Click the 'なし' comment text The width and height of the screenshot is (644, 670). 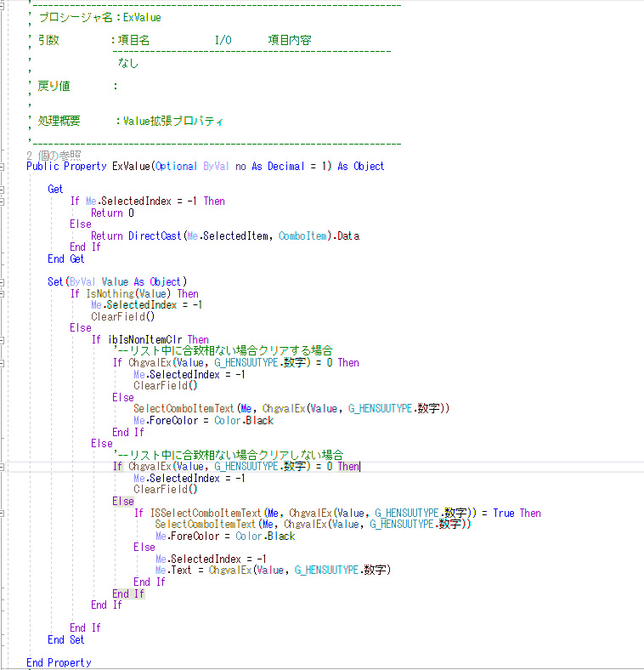tap(128, 63)
